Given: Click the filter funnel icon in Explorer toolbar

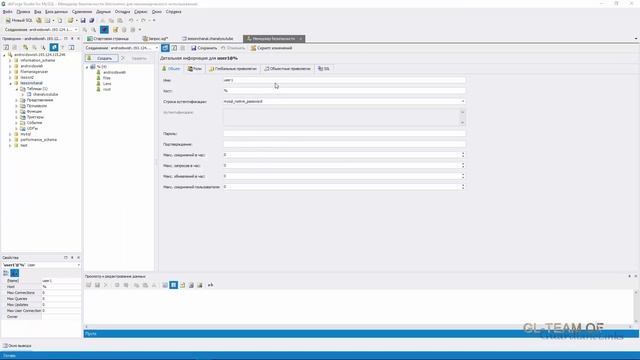Looking at the screenshot, I should (x=63, y=47).
